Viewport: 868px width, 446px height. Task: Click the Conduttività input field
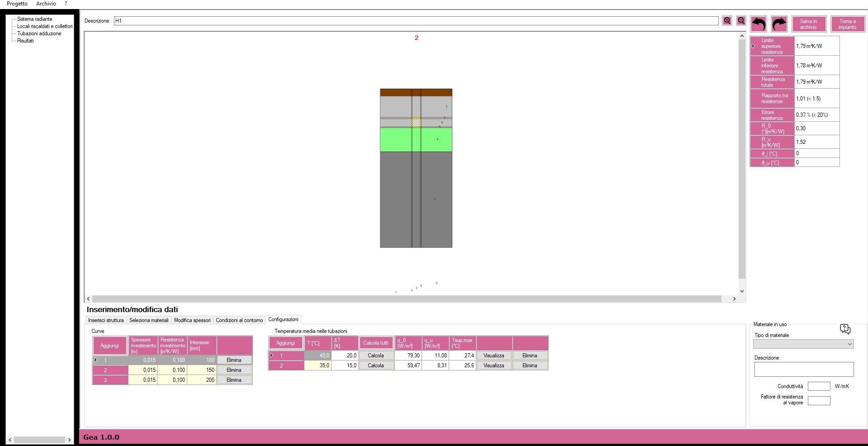coord(819,386)
